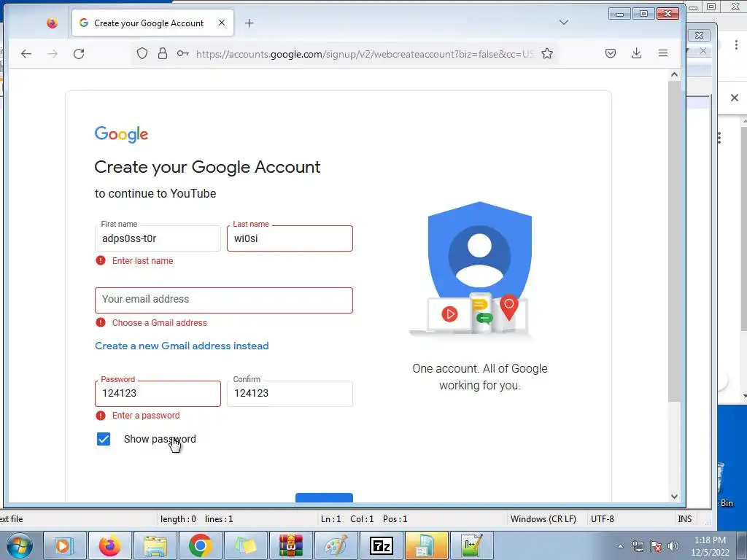
Task: Click Windows (CR LF) in Notepad++ status bar
Action: [543, 519]
